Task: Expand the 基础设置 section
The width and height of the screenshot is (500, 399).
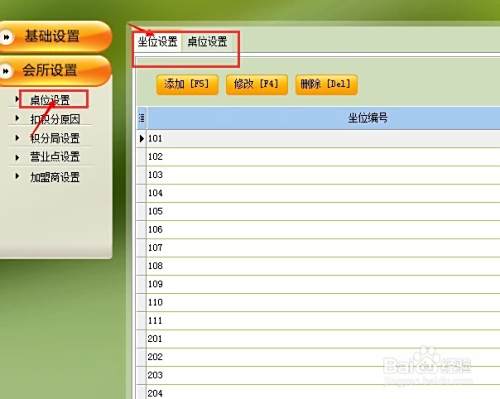Action: click(x=55, y=37)
